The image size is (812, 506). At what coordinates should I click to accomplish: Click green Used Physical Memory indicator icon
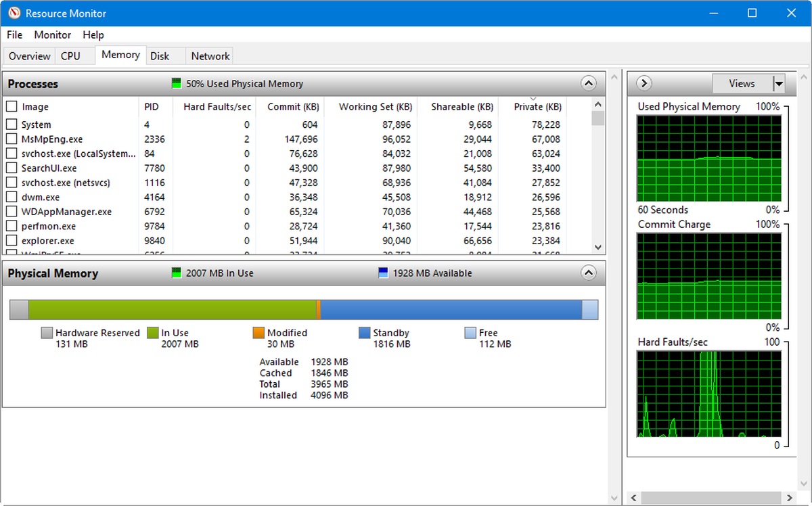[x=177, y=84]
